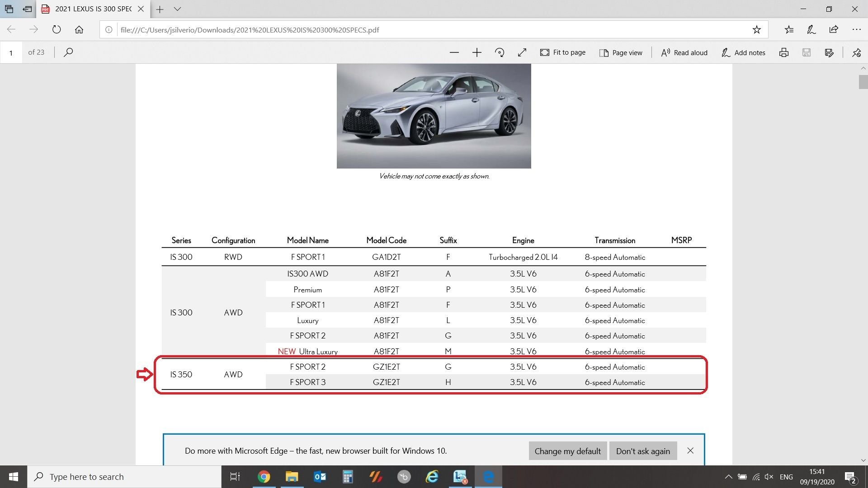The height and width of the screenshot is (488, 868).
Task: Open a new tab with plus
Action: point(160,9)
